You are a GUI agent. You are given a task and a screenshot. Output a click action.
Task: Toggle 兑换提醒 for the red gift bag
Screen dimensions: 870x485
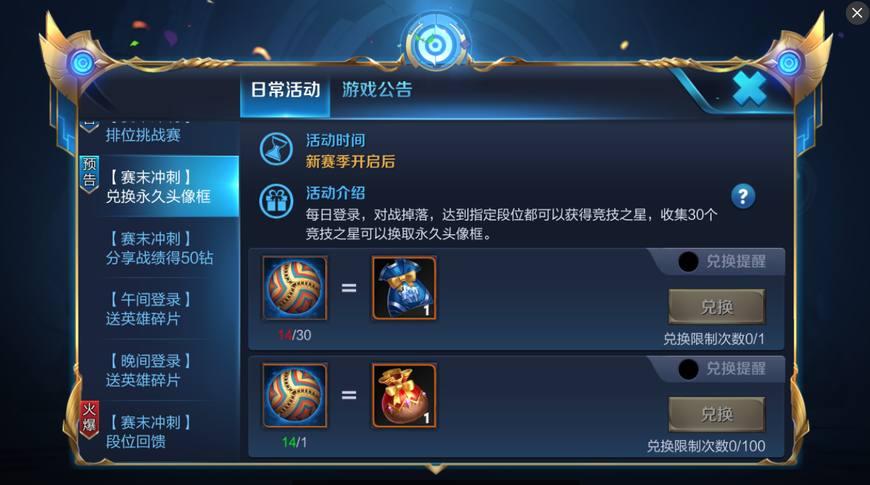pos(688,369)
